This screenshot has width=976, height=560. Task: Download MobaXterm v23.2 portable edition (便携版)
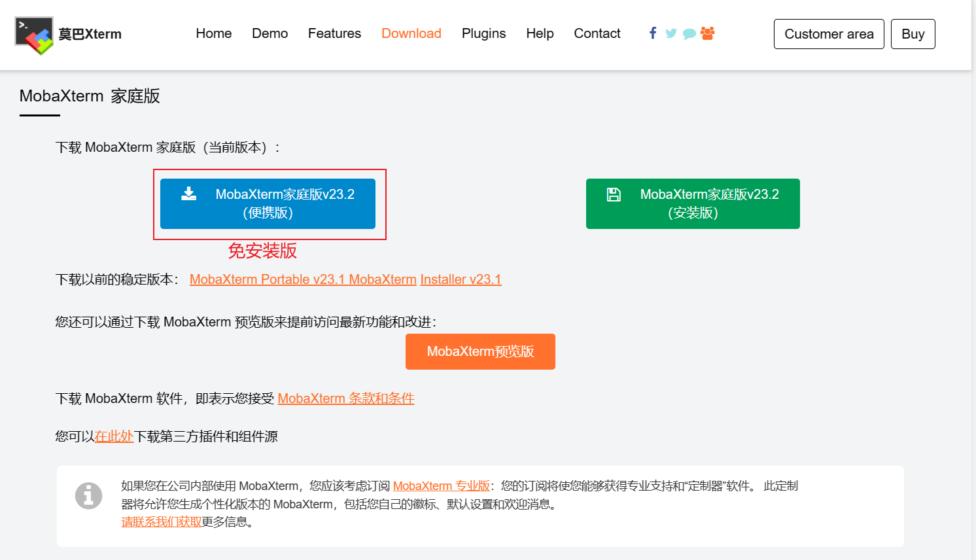(x=268, y=203)
